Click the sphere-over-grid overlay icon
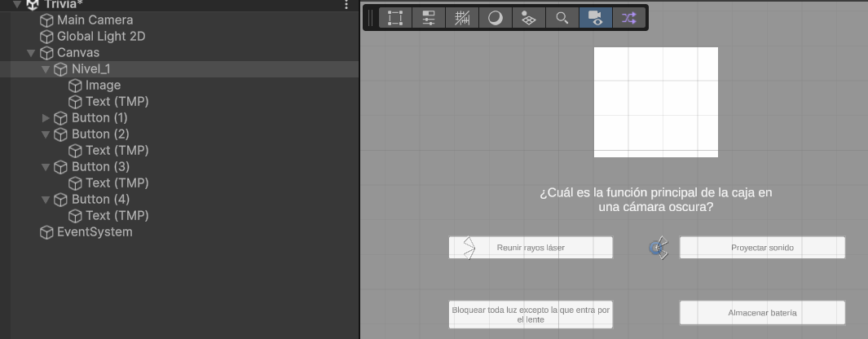This screenshot has width=868, height=339. (x=529, y=18)
